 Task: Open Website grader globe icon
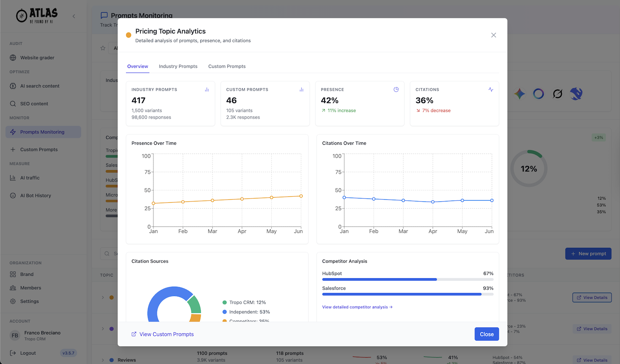click(13, 57)
